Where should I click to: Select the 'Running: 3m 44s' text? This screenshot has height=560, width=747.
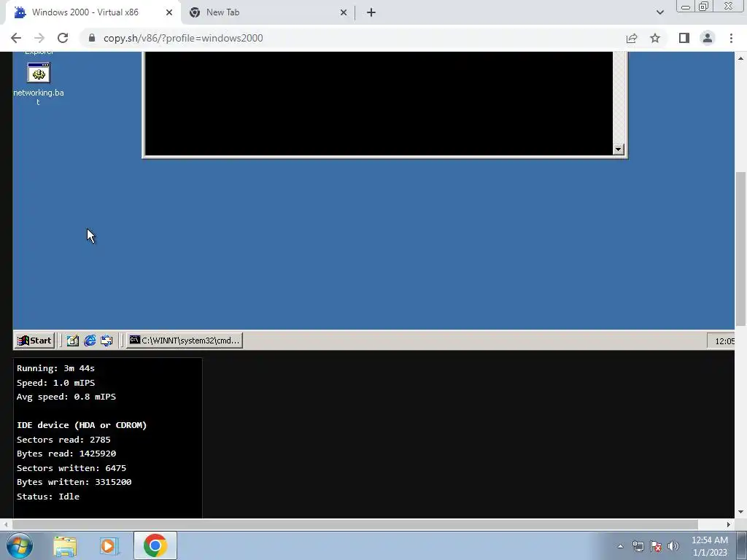pos(55,368)
